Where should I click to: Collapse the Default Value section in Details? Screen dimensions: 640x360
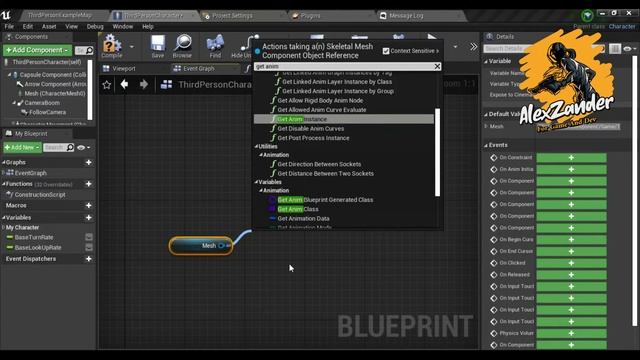(x=486, y=114)
